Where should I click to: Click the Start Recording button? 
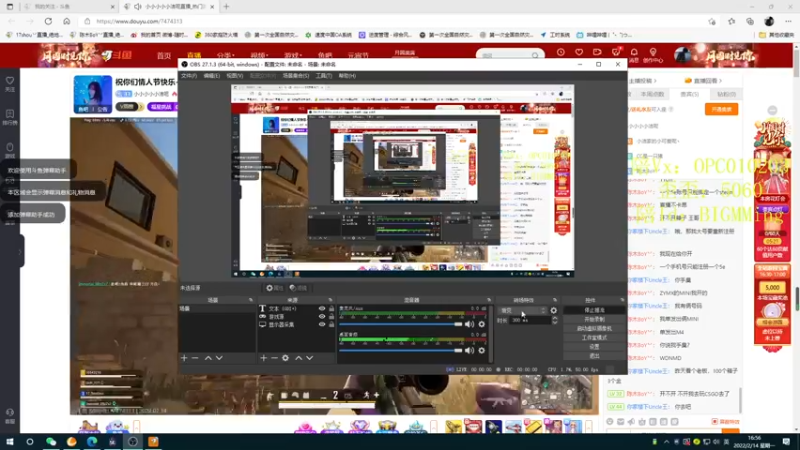594,319
